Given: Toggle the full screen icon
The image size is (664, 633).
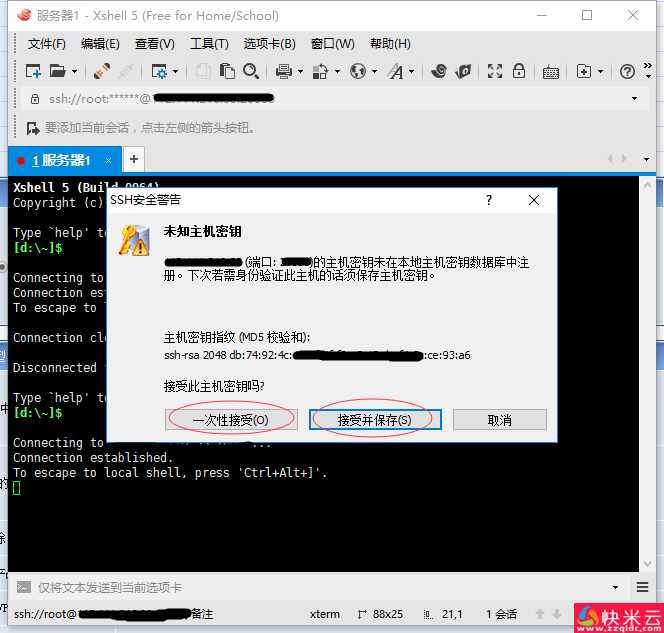Looking at the screenshot, I should pos(495,71).
